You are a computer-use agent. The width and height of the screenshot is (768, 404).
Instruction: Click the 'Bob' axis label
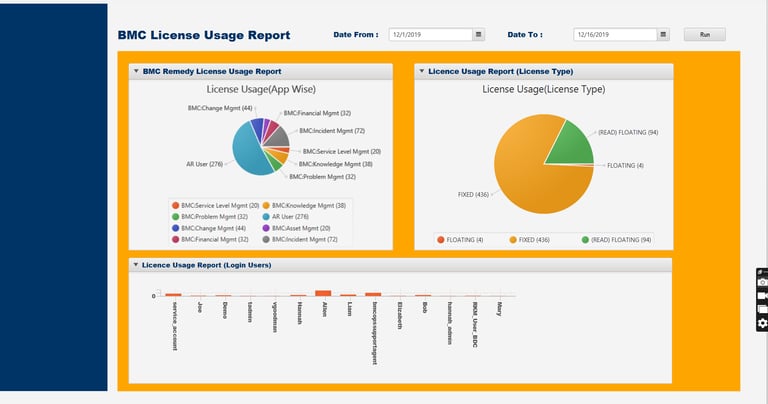[425, 308]
